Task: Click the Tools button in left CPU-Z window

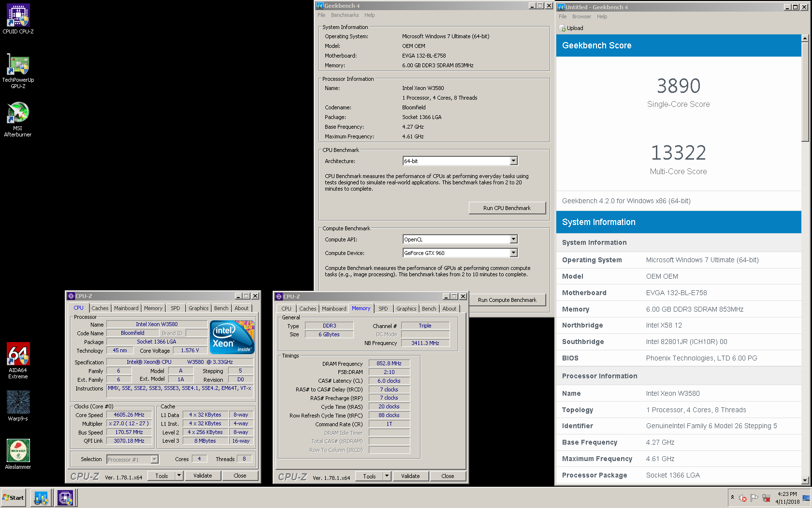Action: 161,476
